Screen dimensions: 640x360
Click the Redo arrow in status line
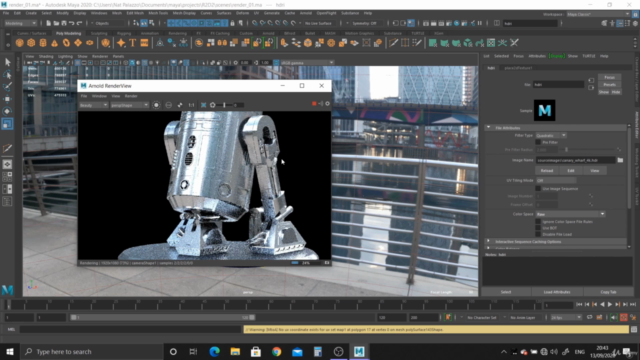coord(79,23)
